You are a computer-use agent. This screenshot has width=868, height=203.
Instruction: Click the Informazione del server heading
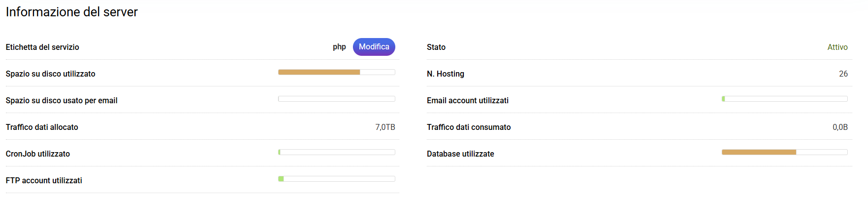[72, 12]
